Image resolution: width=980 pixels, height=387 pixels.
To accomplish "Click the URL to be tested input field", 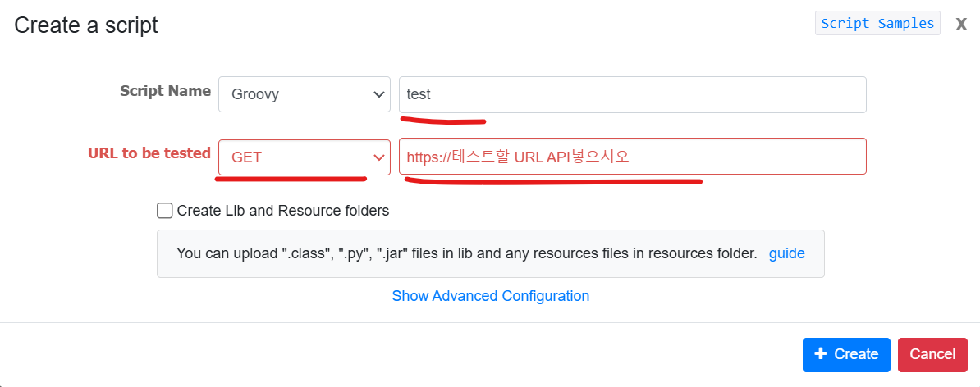I will pyautogui.click(x=633, y=156).
